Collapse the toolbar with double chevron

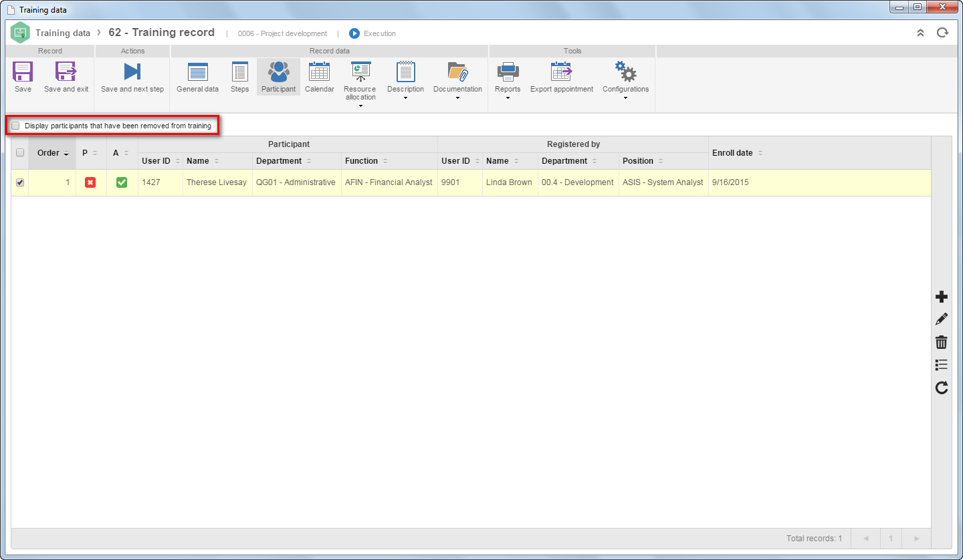(x=920, y=33)
